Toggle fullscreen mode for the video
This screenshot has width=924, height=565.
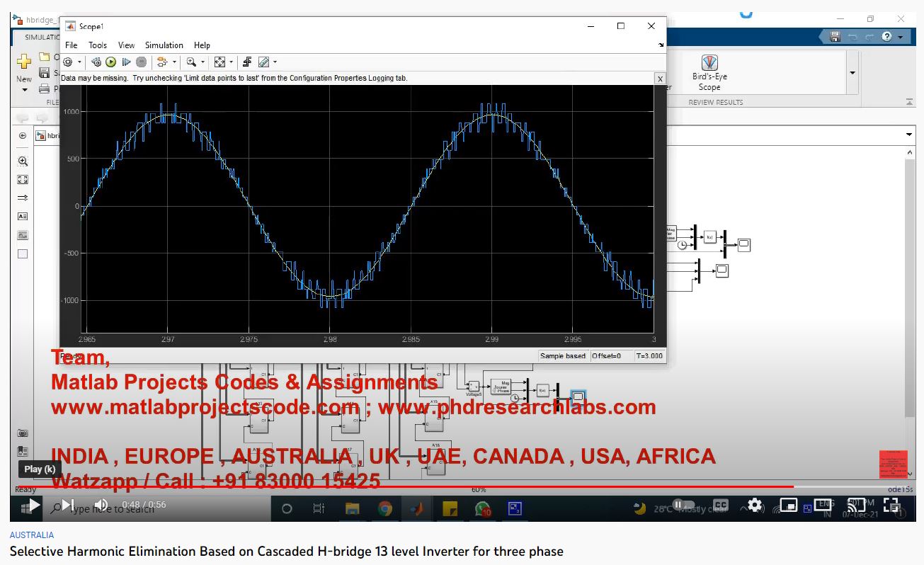891,506
